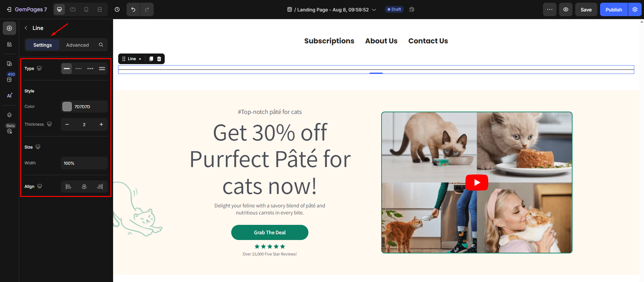Undo the last change
Screen dimensions: 644x282
133,9
